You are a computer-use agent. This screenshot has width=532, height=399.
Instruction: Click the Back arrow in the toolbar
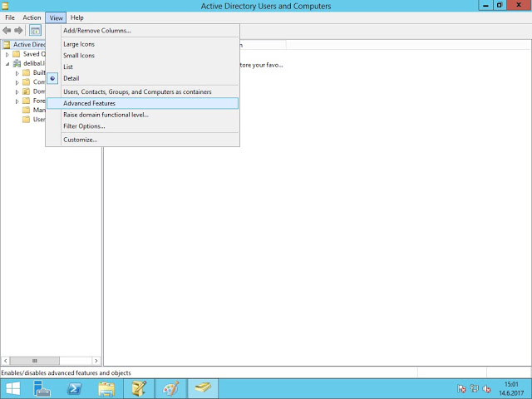(x=7, y=31)
